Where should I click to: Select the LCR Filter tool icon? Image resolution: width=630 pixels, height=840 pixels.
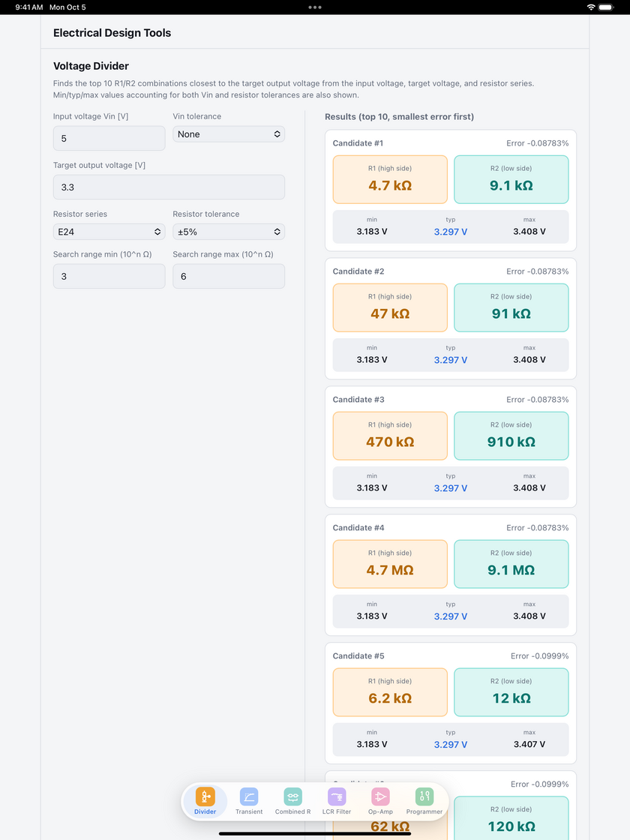pos(337,796)
